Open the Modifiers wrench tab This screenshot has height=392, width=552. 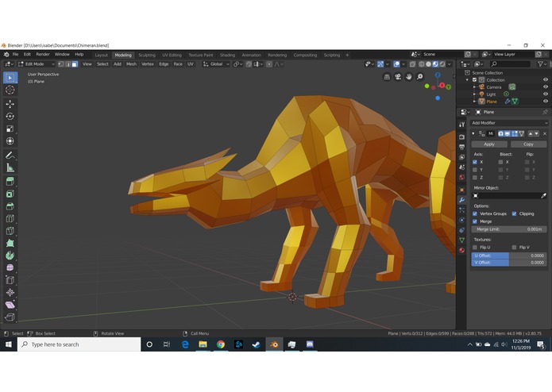[462, 200]
